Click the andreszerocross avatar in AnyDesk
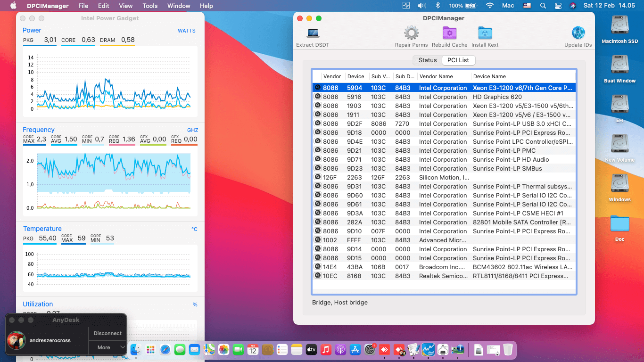 tap(17, 340)
